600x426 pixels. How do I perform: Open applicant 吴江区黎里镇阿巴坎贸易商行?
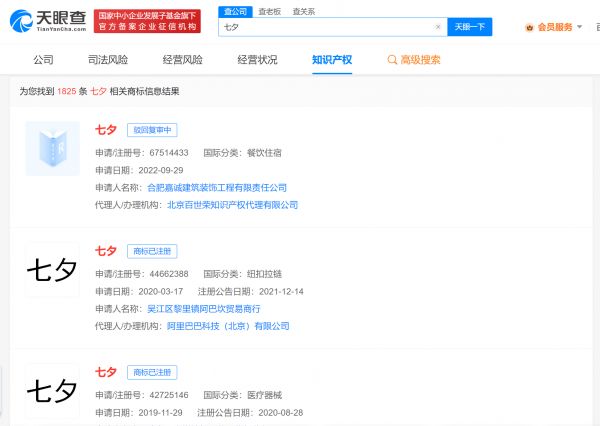coord(211,308)
